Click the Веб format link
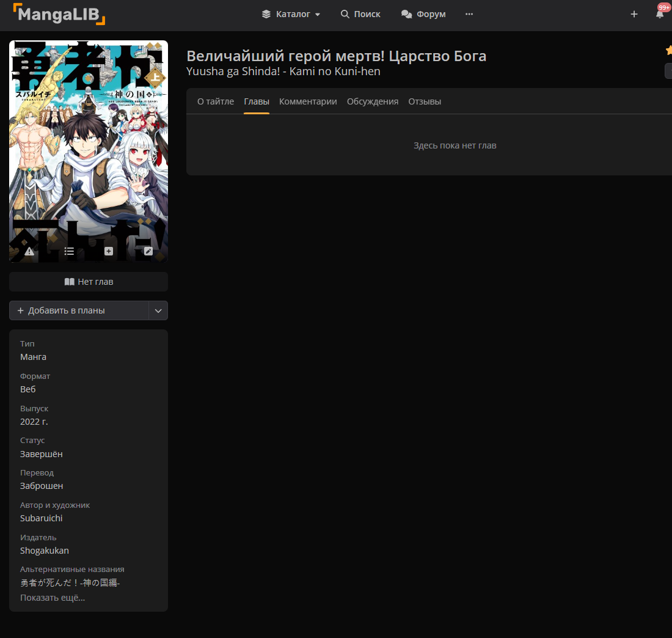The width and height of the screenshot is (672, 638). (x=28, y=389)
